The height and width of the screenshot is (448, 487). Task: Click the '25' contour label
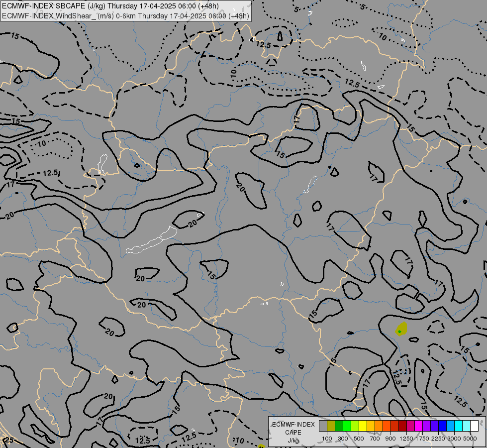[x=9, y=440]
